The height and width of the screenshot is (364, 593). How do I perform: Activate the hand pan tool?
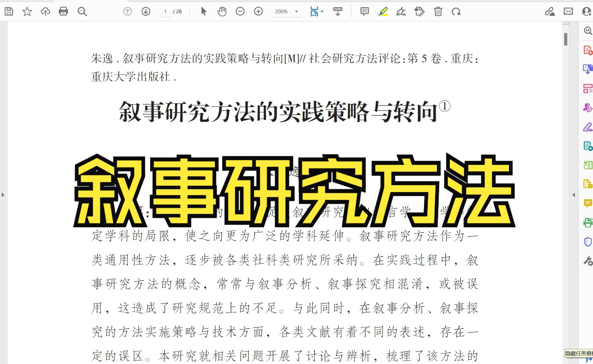pos(222,11)
